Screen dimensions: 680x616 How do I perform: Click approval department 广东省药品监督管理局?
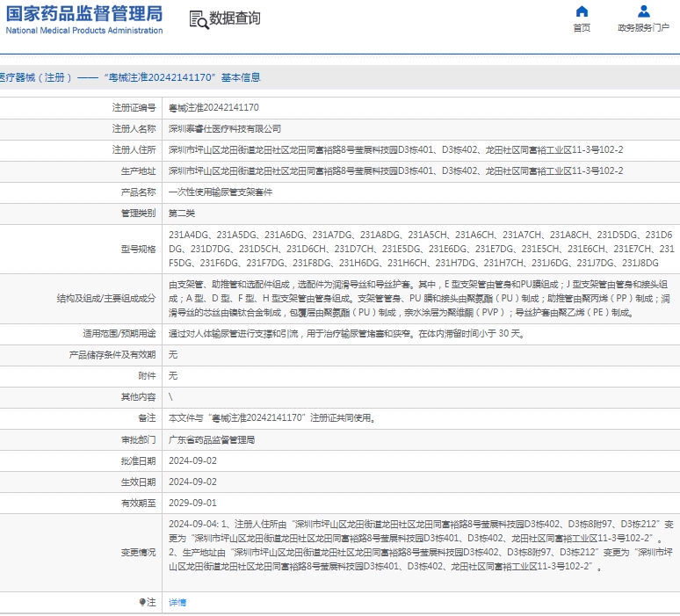click(x=212, y=440)
